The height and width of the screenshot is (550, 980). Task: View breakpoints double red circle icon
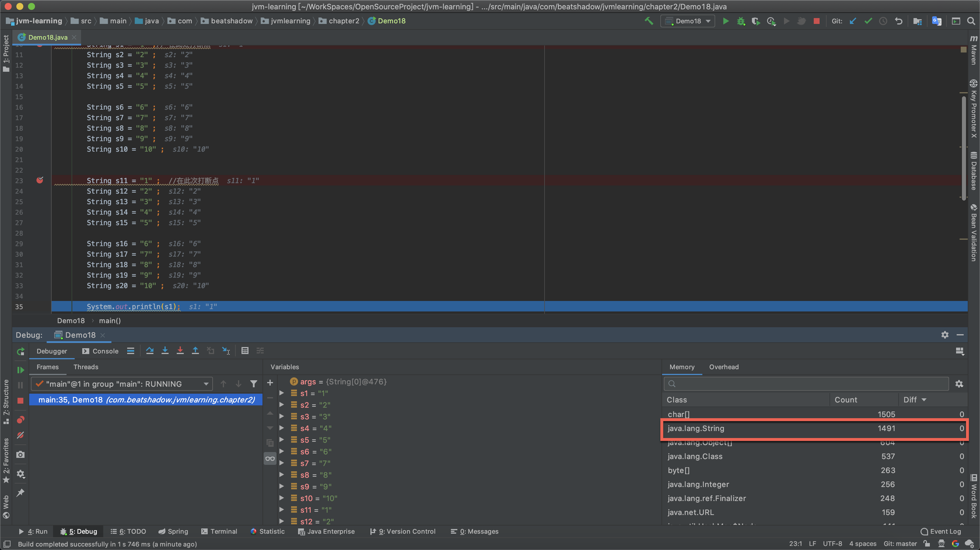pos(20,420)
